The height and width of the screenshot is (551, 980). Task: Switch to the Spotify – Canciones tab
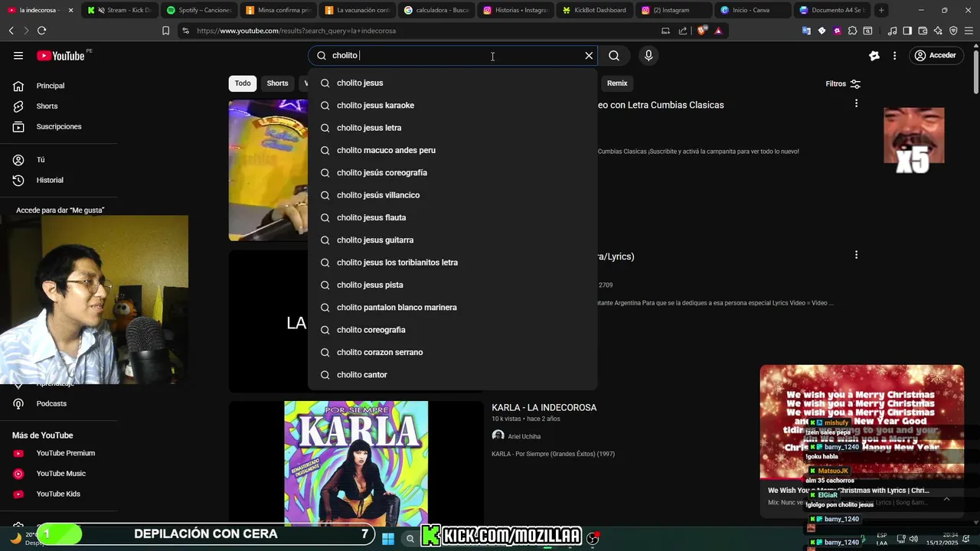pyautogui.click(x=198, y=10)
